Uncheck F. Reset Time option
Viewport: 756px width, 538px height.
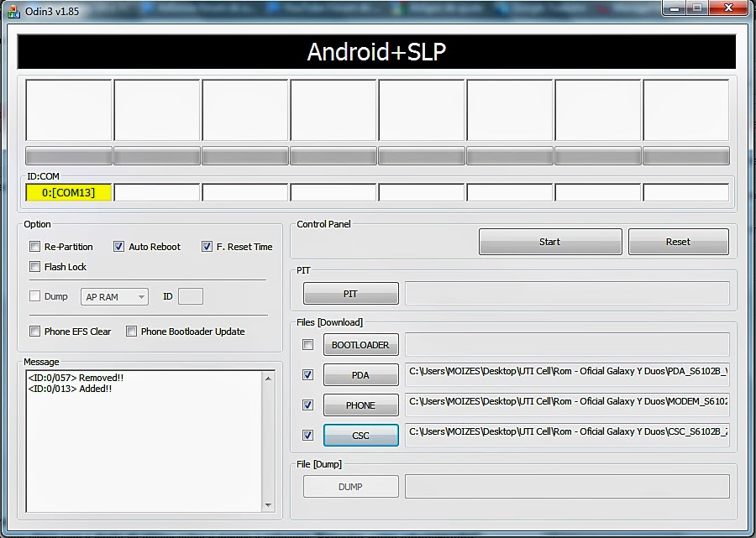pyautogui.click(x=207, y=247)
